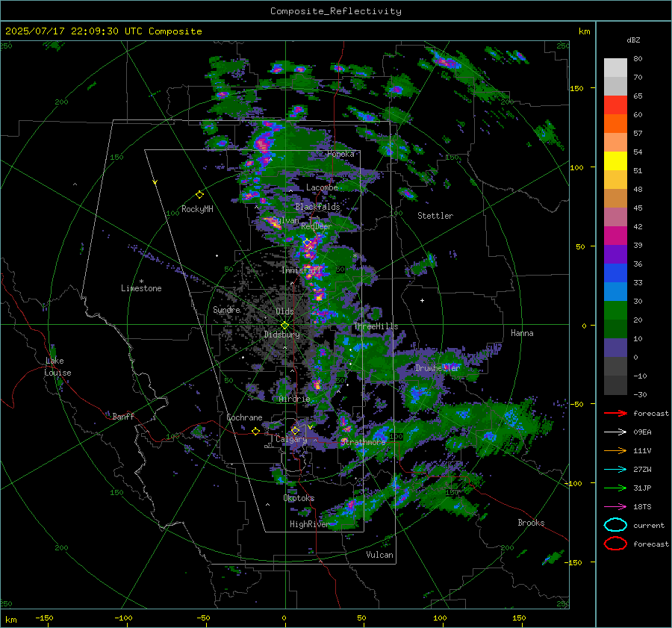Click the -150 tick on bottom km axis

[x=44, y=618]
